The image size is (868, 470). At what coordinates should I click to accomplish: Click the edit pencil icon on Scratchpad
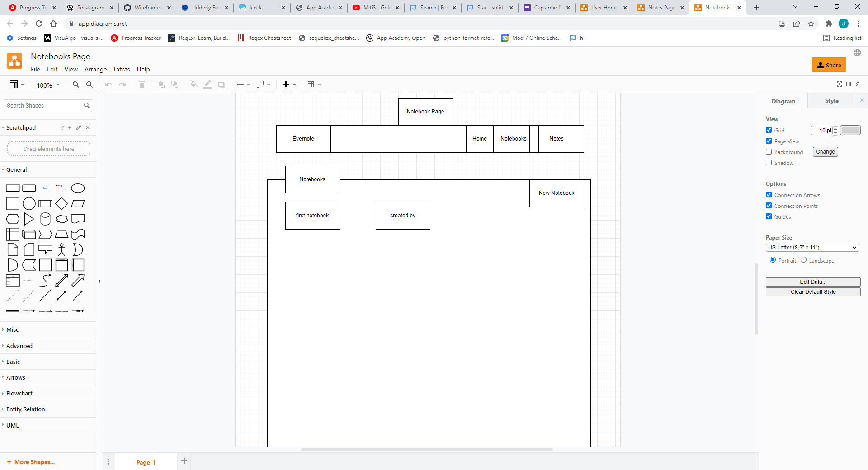coord(79,127)
